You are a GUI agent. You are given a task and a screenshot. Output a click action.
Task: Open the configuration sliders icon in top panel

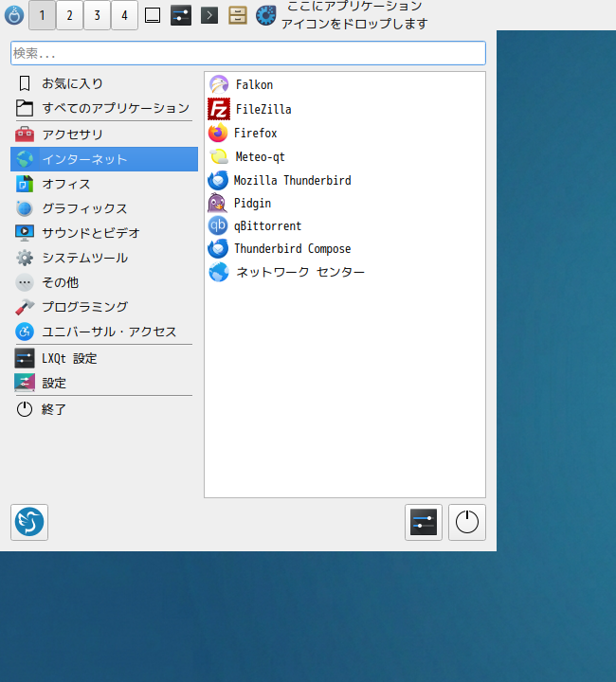(x=181, y=16)
